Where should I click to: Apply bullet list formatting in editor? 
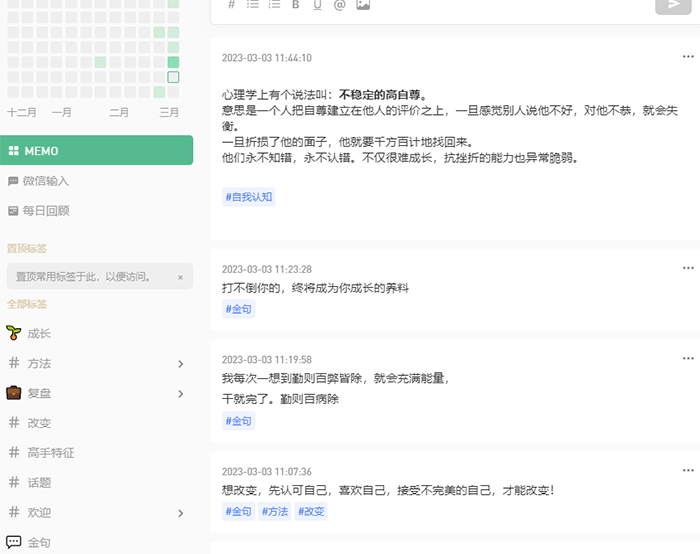pos(253,5)
